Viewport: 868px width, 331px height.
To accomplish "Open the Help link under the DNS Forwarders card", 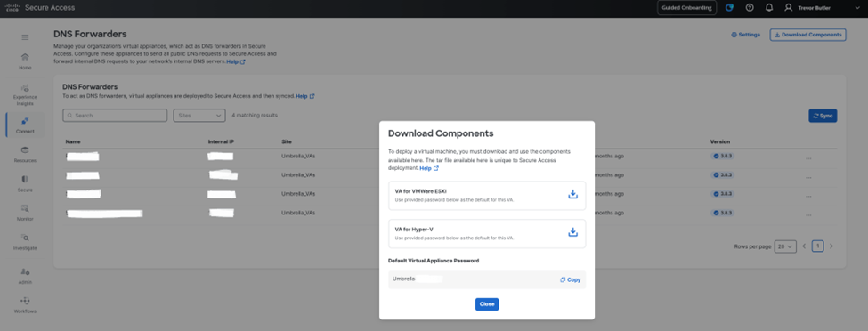I will [305, 96].
